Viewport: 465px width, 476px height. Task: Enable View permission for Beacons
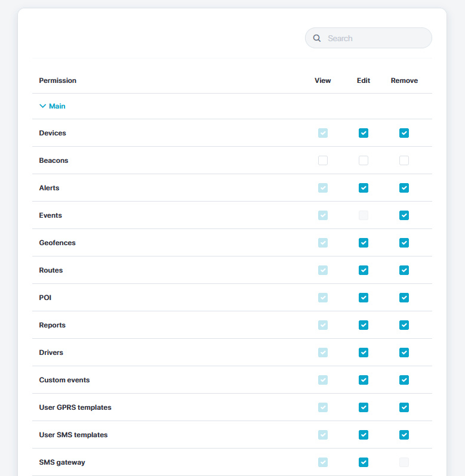coord(323,160)
